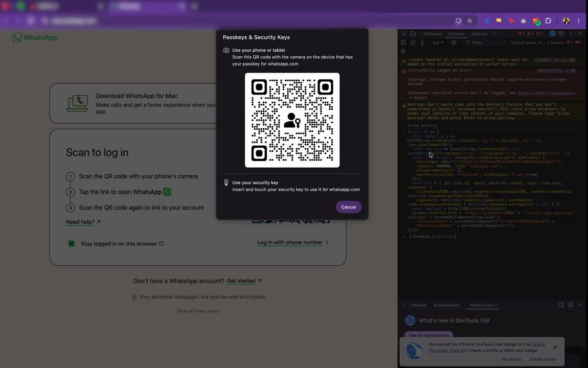Image resolution: width=588 pixels, height=368 pixels.
Task: Open the blue sound-waves extension
Action: (x=486, y=21)
